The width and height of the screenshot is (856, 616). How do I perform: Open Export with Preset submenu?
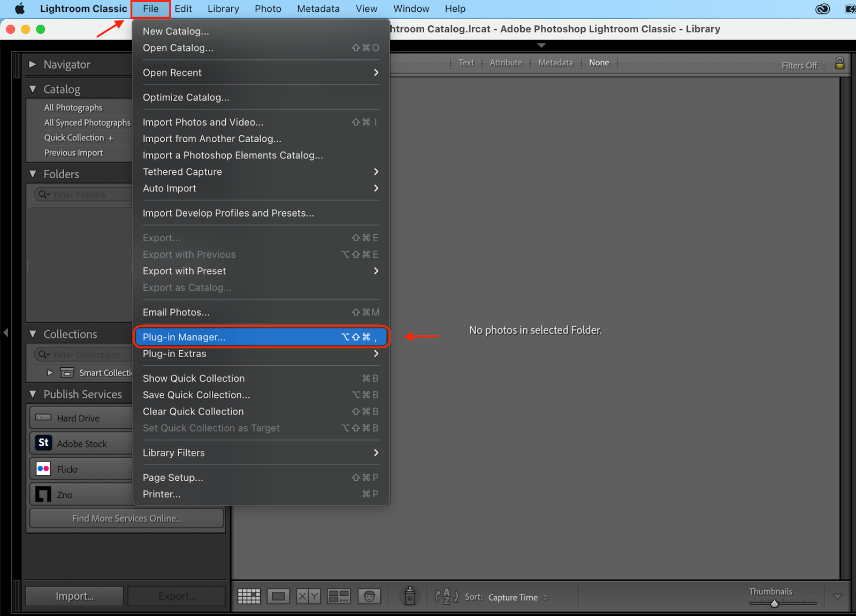pyautogui.click(x=261, y=271)
